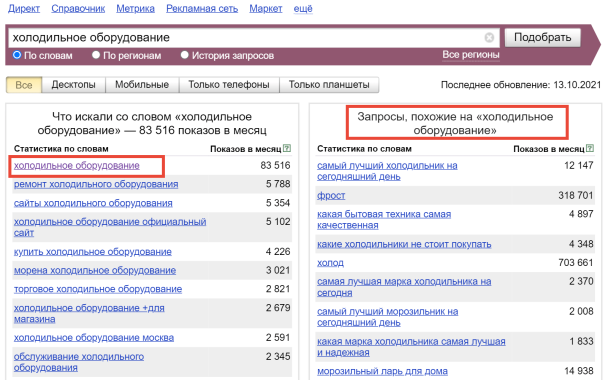
Task: Click the 12 147 impressions value
Action: (579, 166)
